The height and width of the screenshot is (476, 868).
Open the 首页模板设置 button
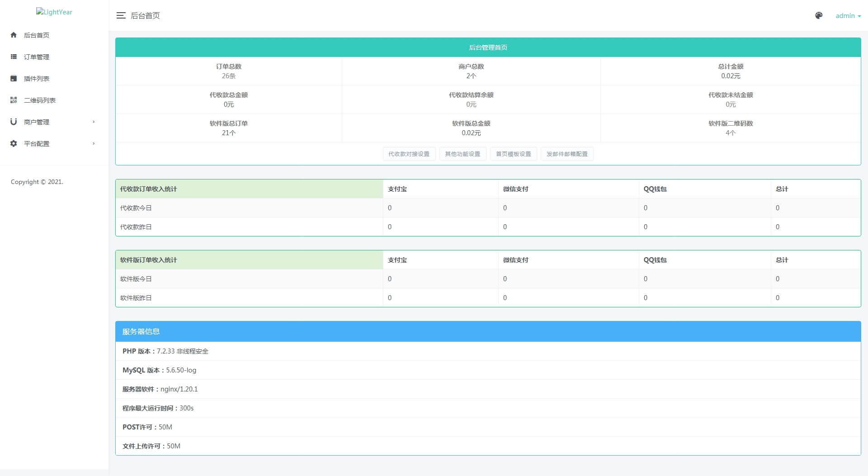point(513,154)
